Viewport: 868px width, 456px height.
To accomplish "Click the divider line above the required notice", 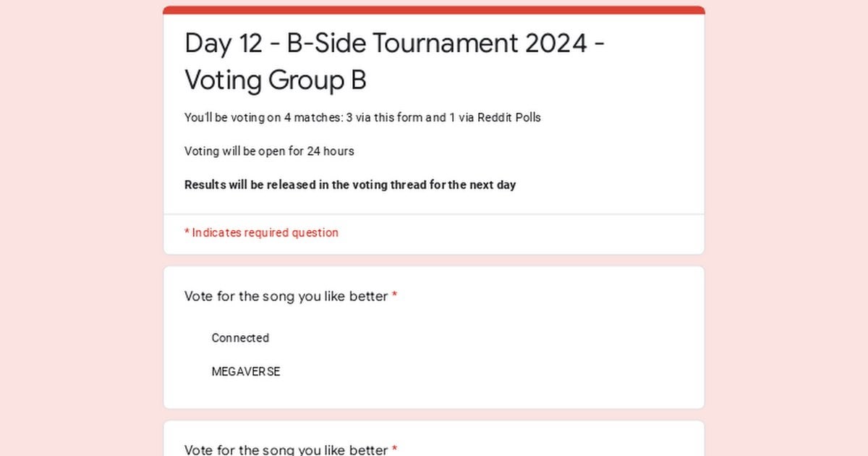I will (x=434, y=214).
